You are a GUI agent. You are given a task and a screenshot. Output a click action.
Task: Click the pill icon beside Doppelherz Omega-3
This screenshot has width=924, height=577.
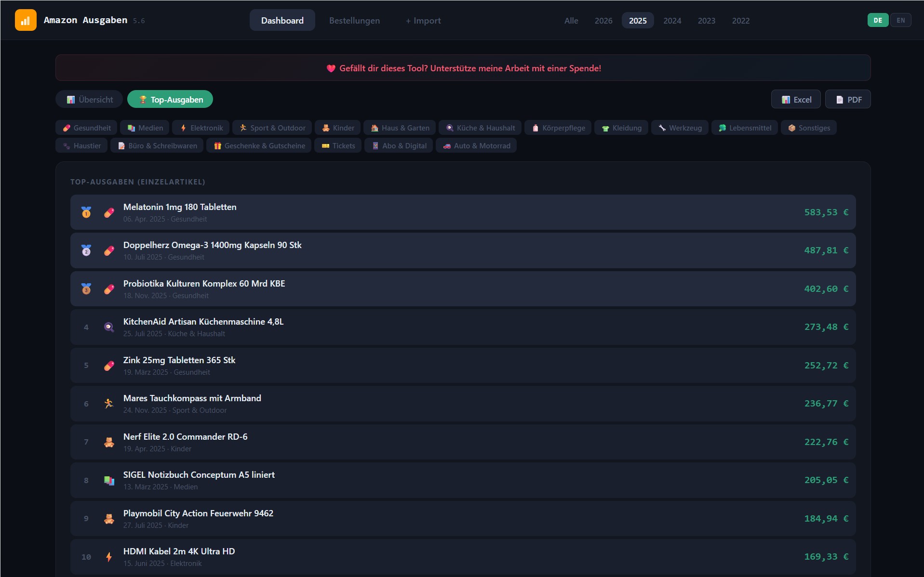[x=109, y=250]
